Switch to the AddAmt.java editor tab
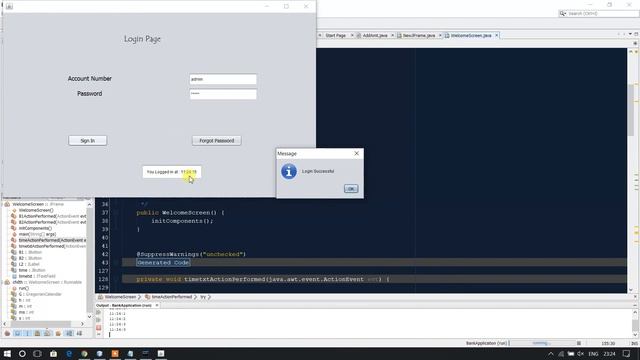This screenshot has height=360, width=640. coord(375,36)
